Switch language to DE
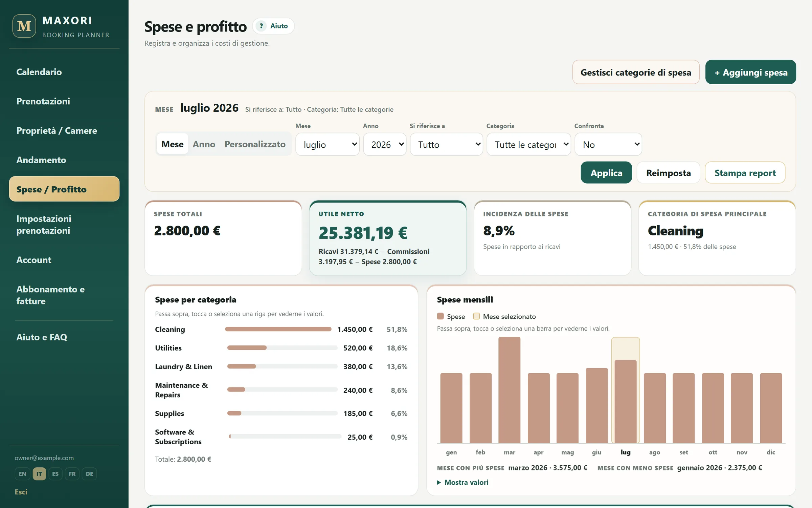Image resolution: width=812 pixels, height=508 pixels. pos(89,474)
